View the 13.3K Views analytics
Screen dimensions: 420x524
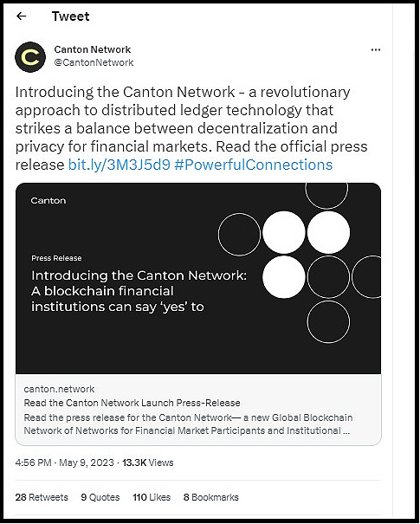click(148, 463)
